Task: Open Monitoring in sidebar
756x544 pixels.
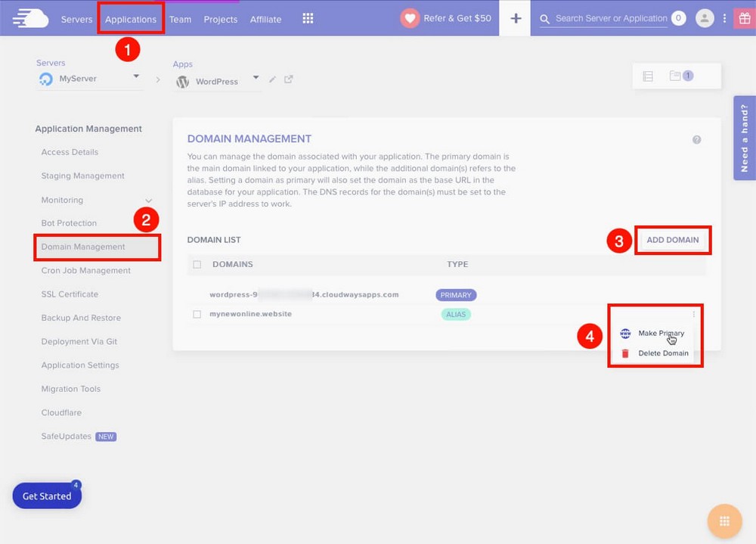Action: click(62, 200)
